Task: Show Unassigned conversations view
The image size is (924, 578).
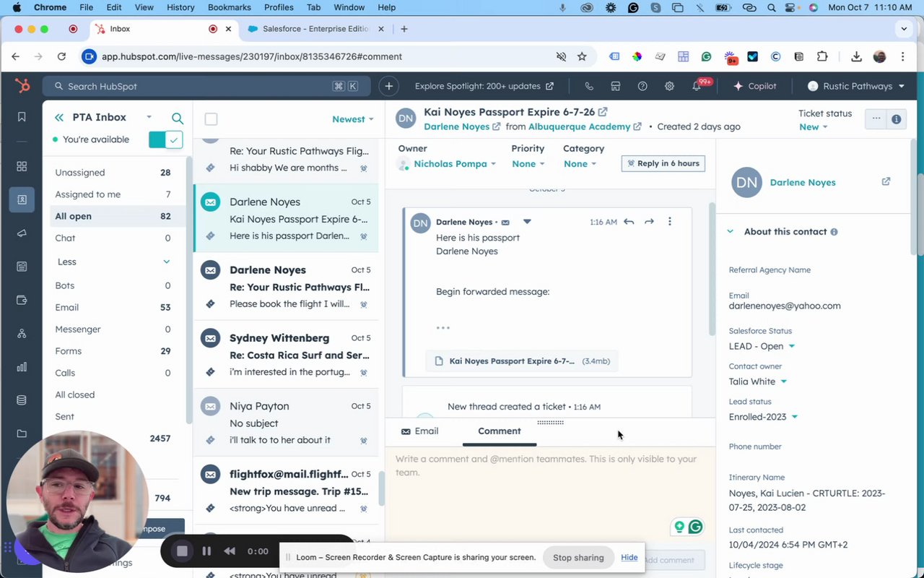Action: click(113, 173)
